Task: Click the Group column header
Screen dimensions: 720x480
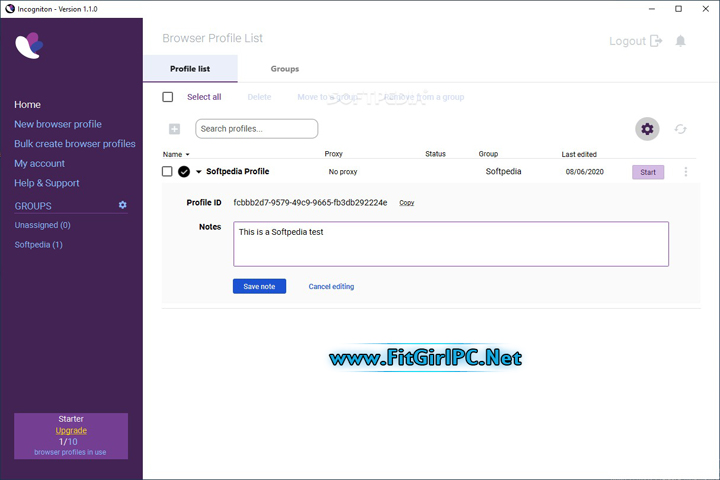Action: coord(488,154)
